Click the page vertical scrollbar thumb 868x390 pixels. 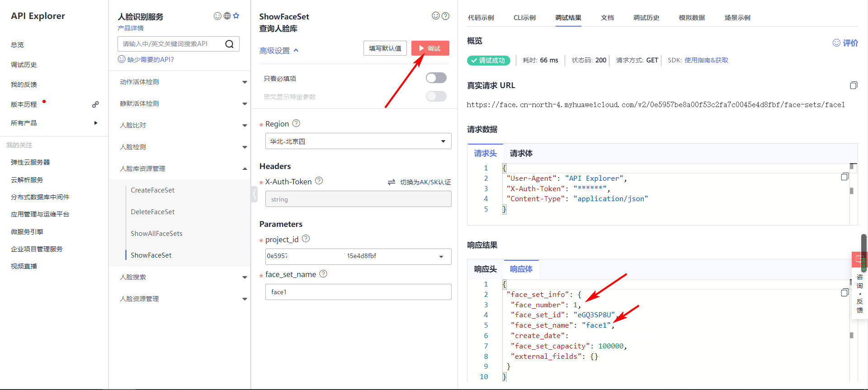(864, 253)
